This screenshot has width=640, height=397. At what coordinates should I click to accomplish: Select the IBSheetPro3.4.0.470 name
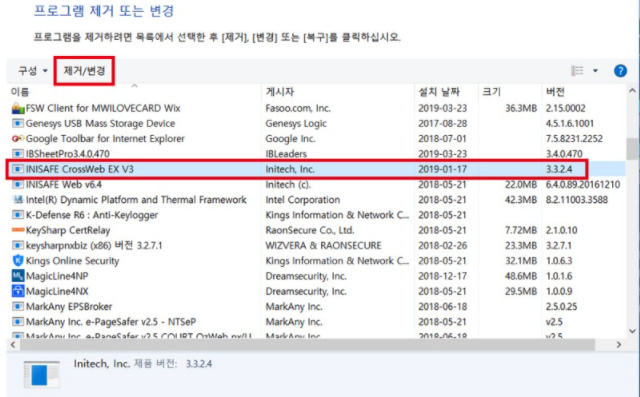[68, 154]
